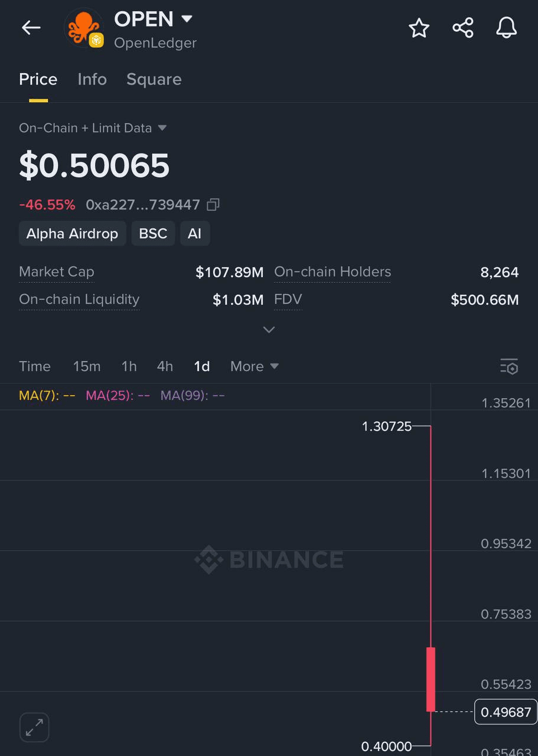538x756 pixels.
Task: Select the 15m chart interval
Action: (x=87, y=366)
